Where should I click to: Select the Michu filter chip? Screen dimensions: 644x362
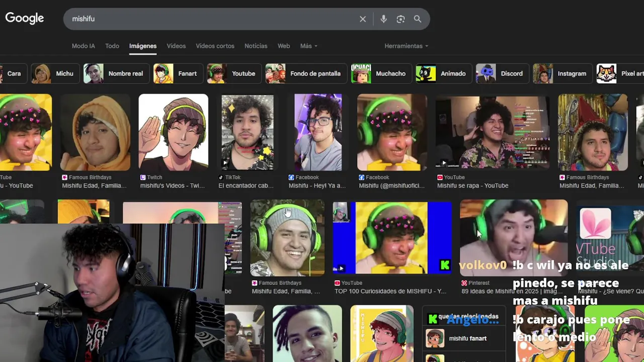pyautogui.click(x=54, y=73)
